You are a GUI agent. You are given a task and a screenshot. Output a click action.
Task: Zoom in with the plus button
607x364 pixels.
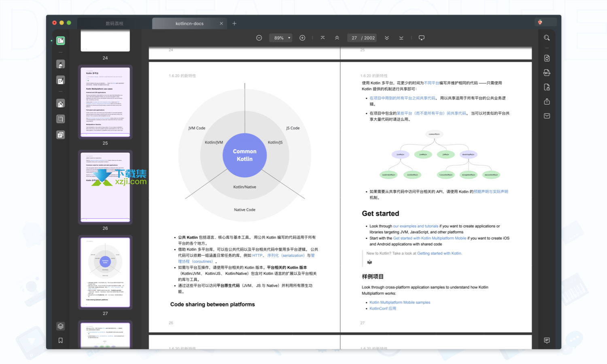pyautogui.click(x=302, y=38)
